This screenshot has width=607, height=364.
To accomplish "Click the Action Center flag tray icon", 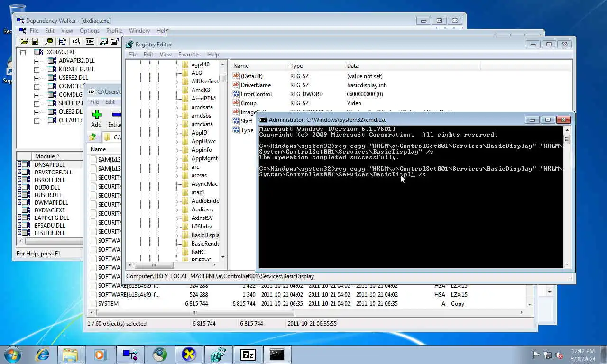I will click(x=536, y=355).
